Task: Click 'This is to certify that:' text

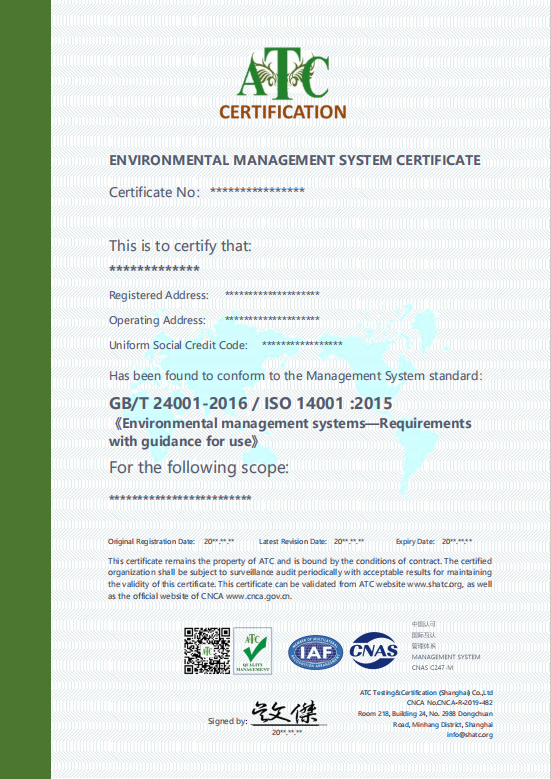Action: point(180,246)
